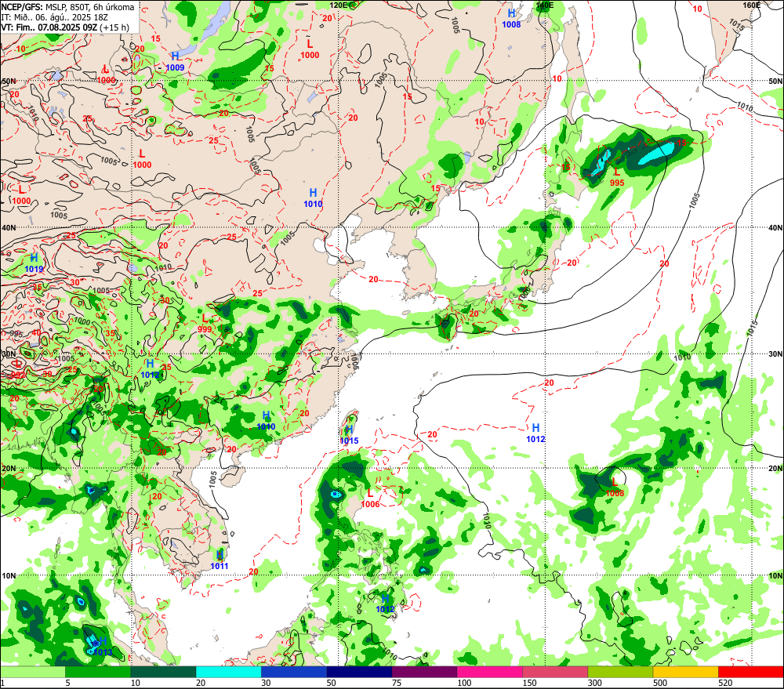Click the 120E longitude label
784x689 pixels.
339,5
